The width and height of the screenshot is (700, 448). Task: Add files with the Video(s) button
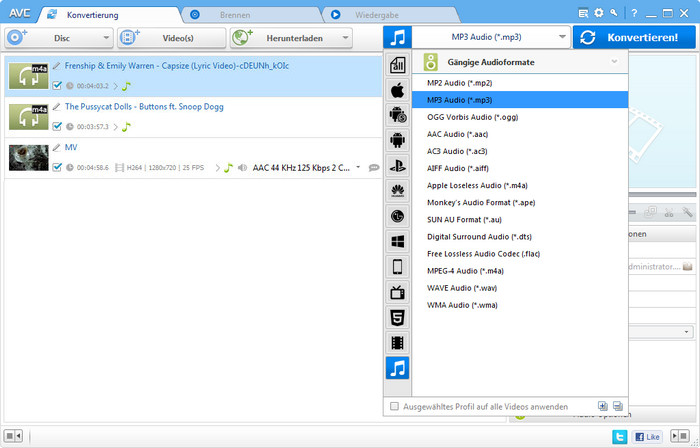[171, 38]
